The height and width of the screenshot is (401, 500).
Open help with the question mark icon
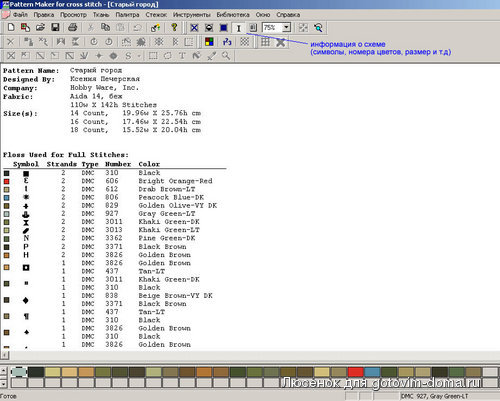tap(174, 28)
